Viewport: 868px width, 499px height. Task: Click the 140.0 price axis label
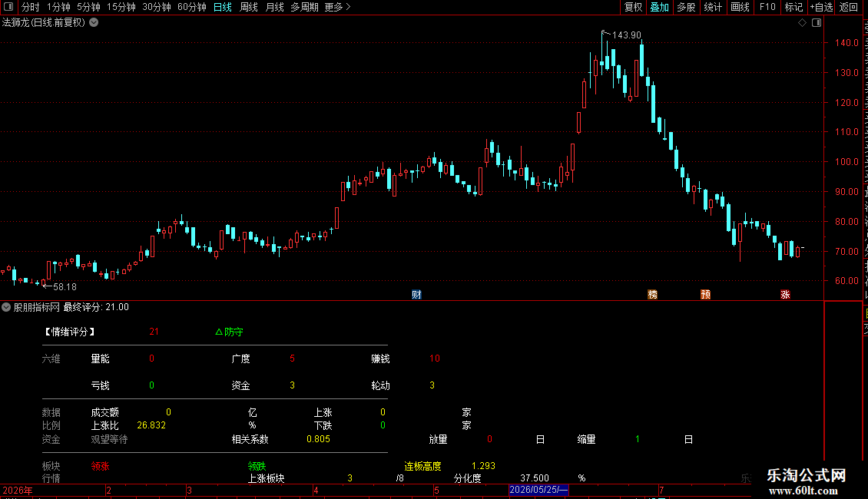[847, 42]
